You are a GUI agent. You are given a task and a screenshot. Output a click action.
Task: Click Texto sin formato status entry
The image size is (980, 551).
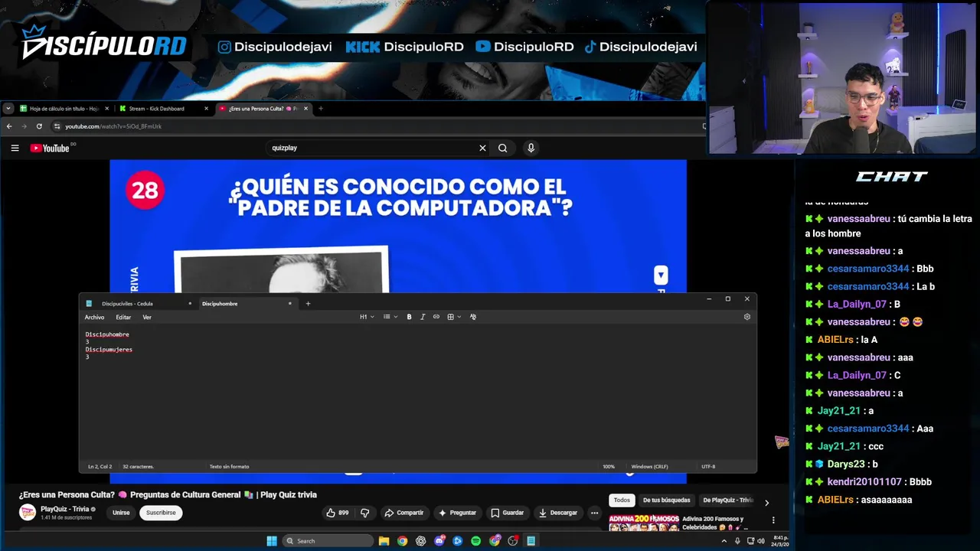pos(229,467)
